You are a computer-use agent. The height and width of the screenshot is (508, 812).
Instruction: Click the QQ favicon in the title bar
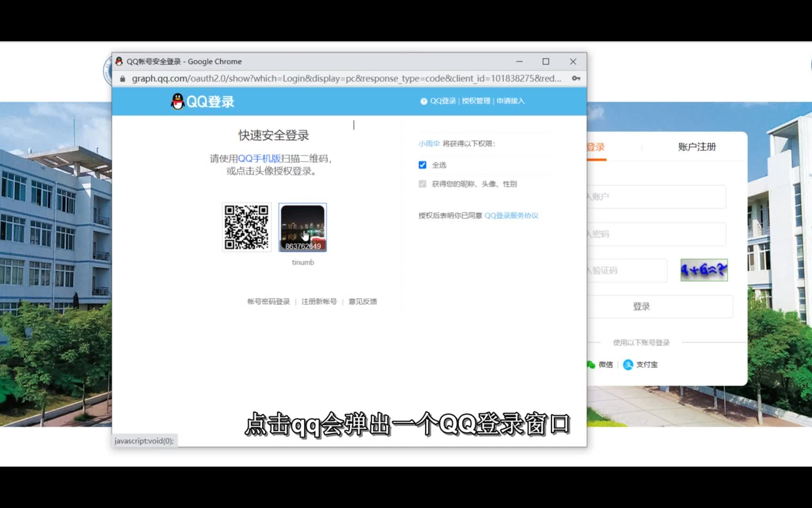coord(119,61)
